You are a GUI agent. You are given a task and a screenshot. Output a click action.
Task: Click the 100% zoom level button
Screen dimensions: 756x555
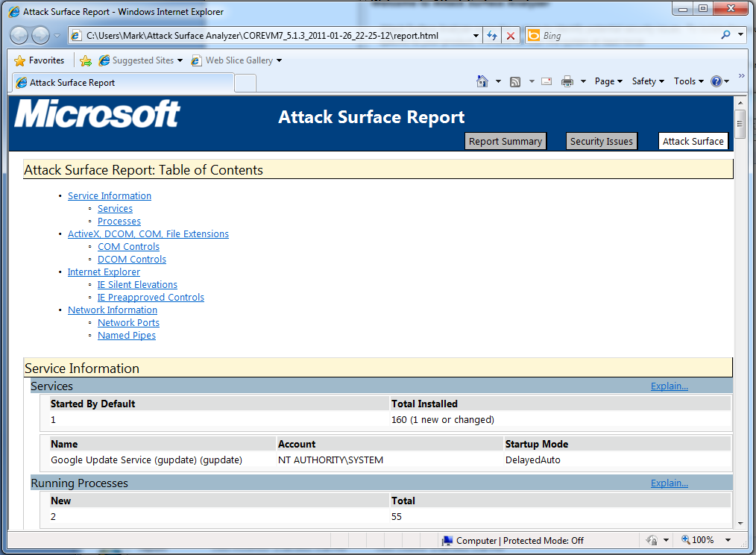click(x=697, y=540)
